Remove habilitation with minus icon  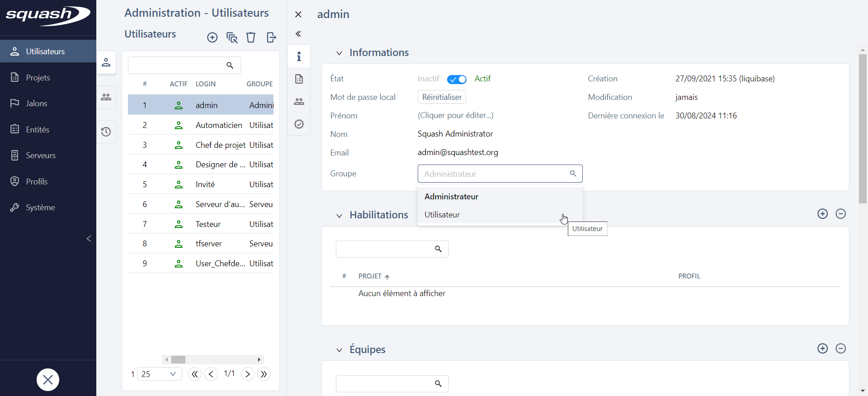[x=841, y=214]
